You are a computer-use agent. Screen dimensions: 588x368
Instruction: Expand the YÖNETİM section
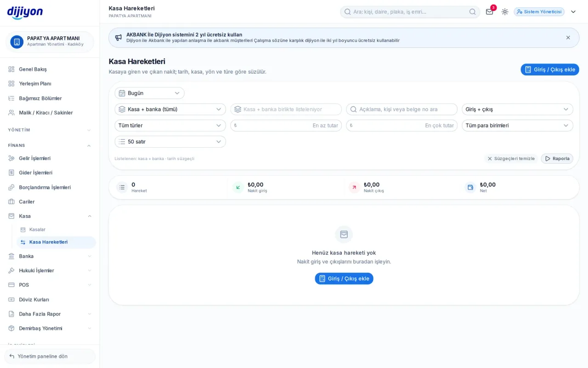click(50, 130)
